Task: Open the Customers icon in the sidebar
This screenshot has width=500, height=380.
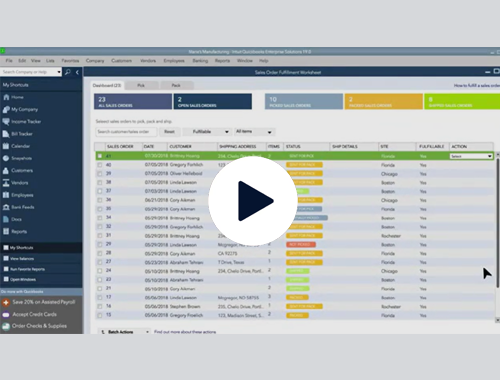Action: point(6,170)
